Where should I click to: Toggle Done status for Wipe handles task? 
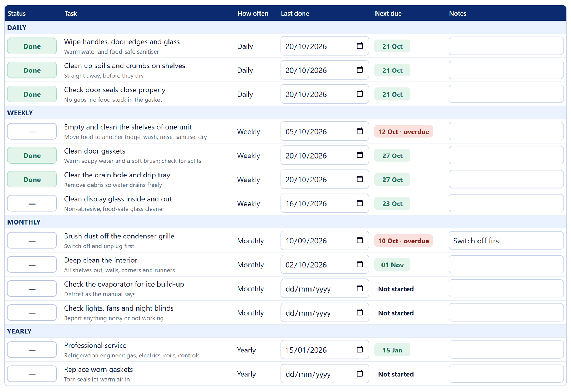pos(32,46)
